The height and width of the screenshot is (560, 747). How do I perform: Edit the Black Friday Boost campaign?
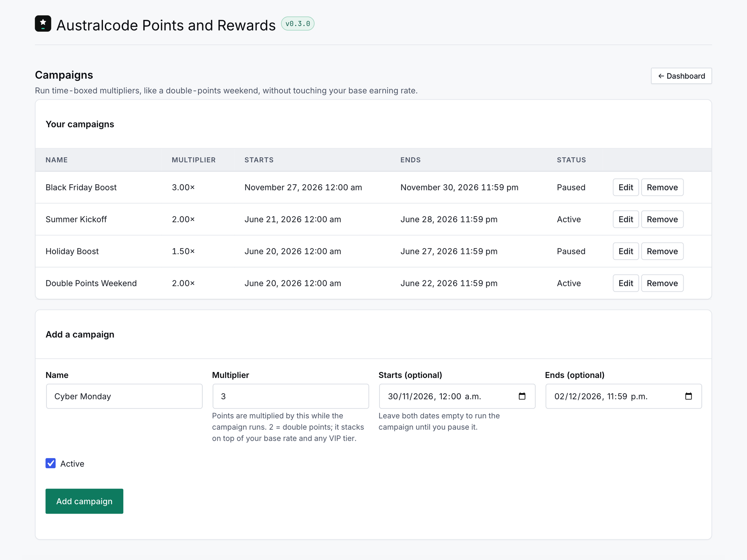point(625,187)
